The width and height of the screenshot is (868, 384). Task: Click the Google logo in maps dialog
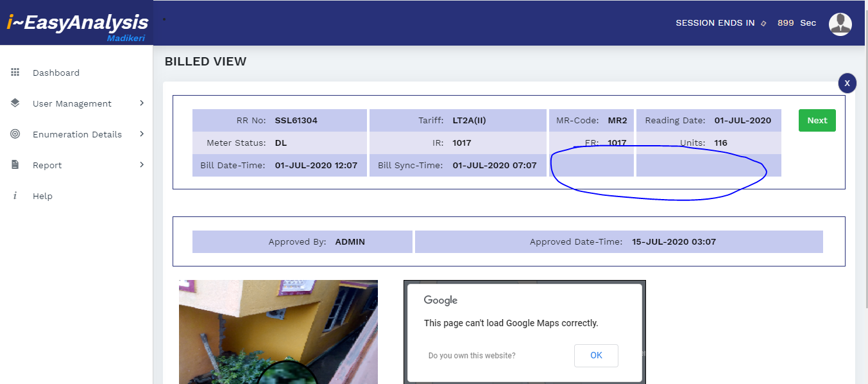tap(441, 301)
